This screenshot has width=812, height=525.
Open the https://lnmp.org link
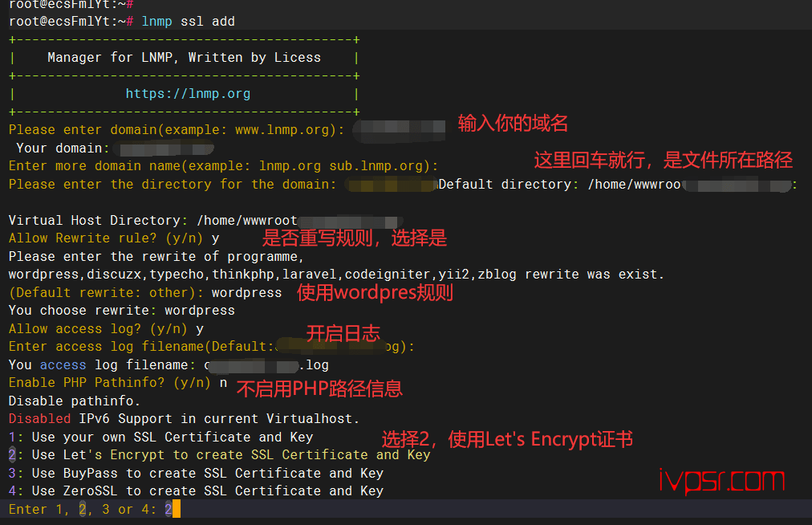188,94
